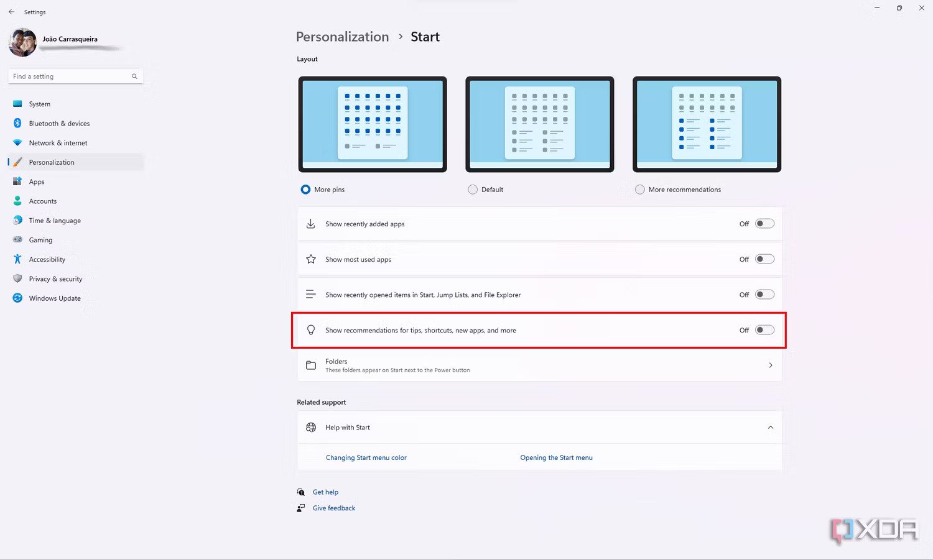Toggle Show most used apps switch

(x=764, y=259)
